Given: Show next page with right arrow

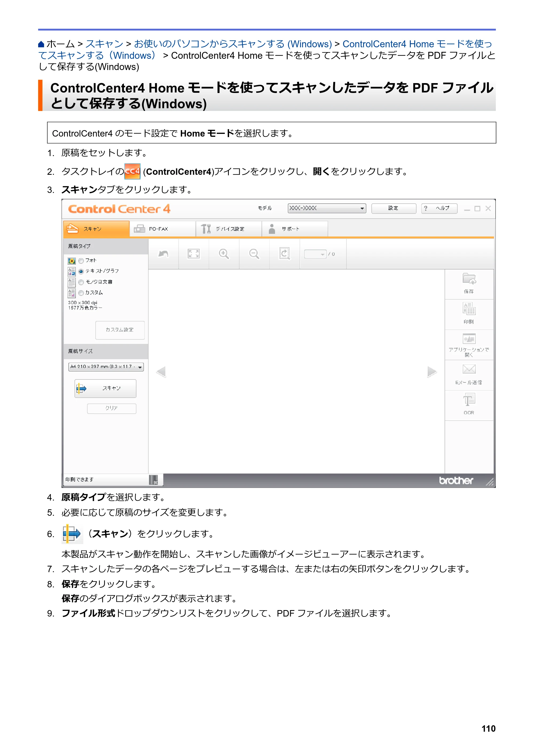Looking at the screenshot, I should [432, 372].
